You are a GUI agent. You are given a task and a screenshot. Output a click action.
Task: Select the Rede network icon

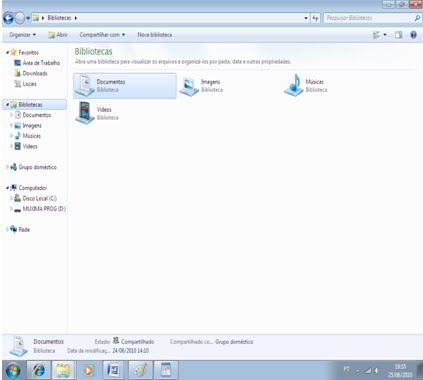pos(14,229)
